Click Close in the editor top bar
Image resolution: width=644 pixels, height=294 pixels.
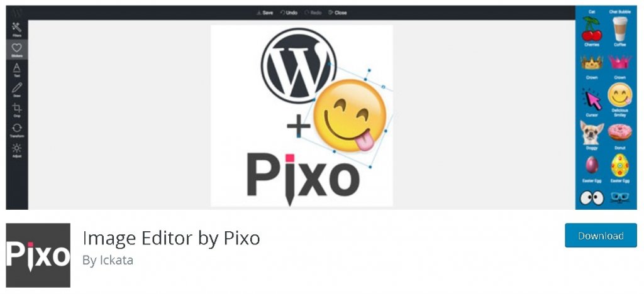point(338,13)
